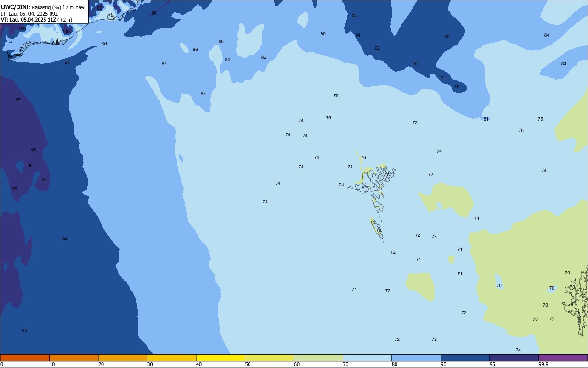The width and height of the screenshot is (588, 368).
Task: Click the '20' legend scale label
Action: pyautogui.click(x=101, y=364)
